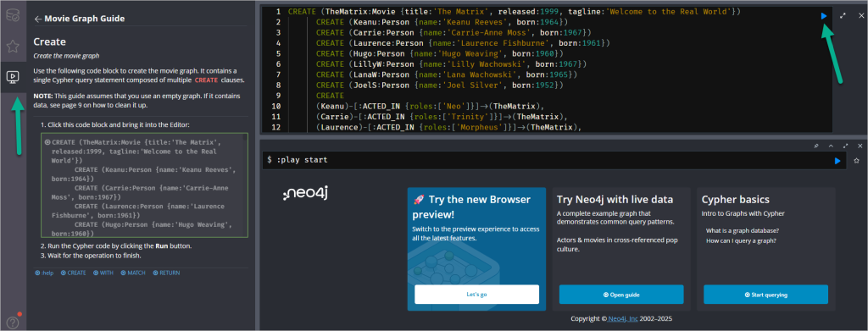Click the Open guide button

click(621, 295)
